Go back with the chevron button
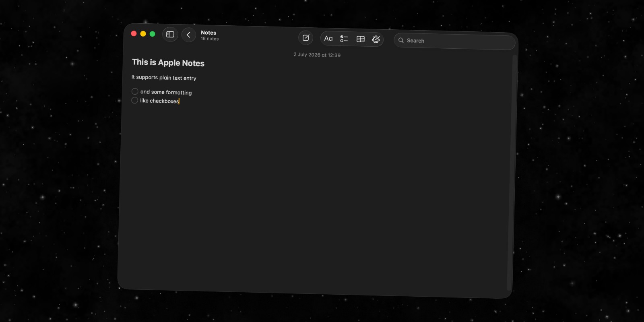Image resolution: width=644 pixels, height=322 pixels. tap(188, 35)
